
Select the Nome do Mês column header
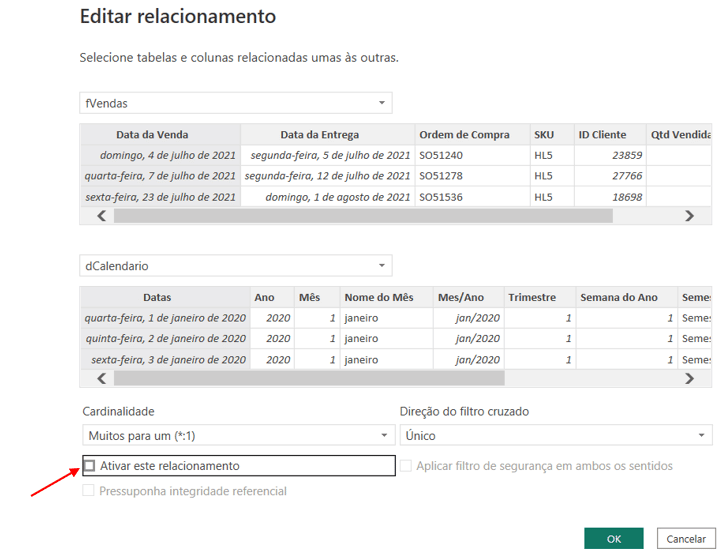[387, 297]
